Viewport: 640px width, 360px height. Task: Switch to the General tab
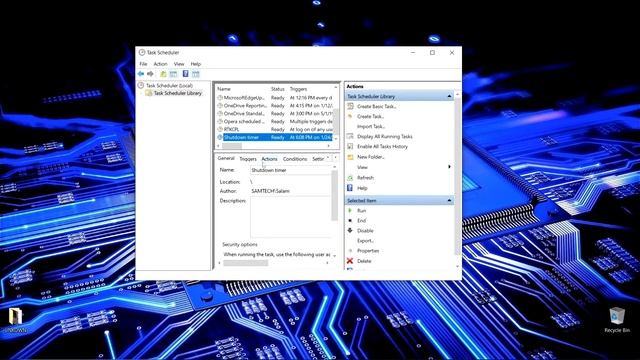[x=226, y=158]
